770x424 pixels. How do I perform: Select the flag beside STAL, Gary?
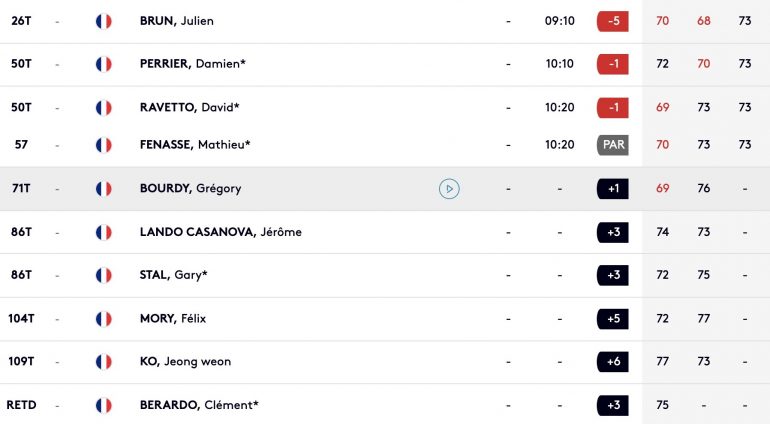pos(104,275)
